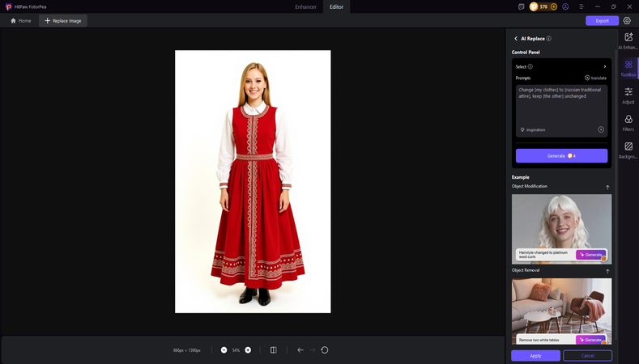The image size is (639, 364).
Task: Collapse the Object Modification example
Action: click(x=607, y=188)
